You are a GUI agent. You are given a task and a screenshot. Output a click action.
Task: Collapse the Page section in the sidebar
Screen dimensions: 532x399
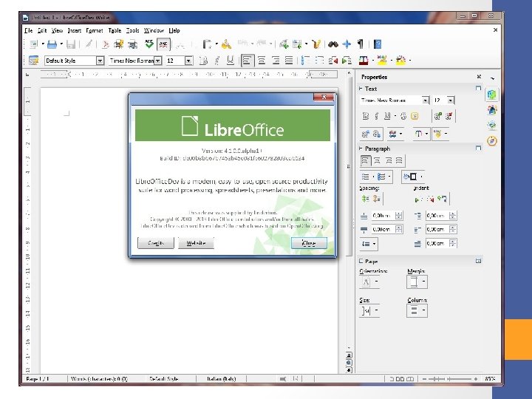(x=361, y=261)
